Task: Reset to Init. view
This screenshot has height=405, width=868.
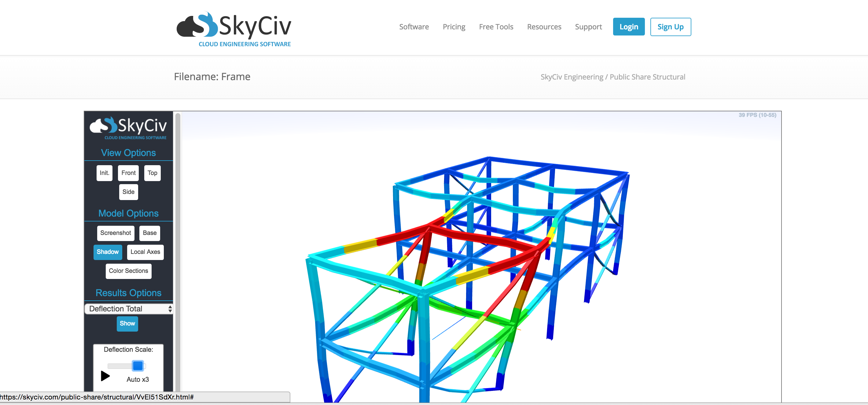Action: 105,173
